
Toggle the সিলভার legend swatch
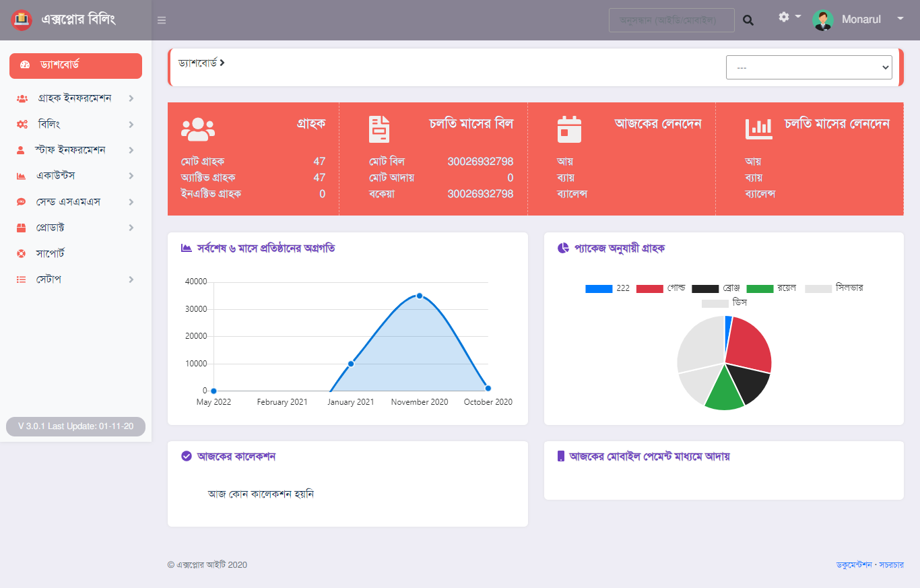(x=818, y=288)
